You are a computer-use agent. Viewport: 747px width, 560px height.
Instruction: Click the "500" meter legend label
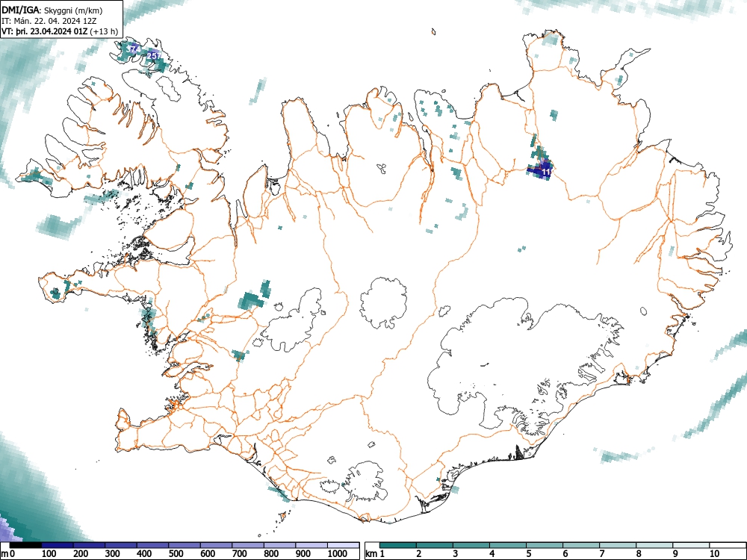click(x=176, y=554)
